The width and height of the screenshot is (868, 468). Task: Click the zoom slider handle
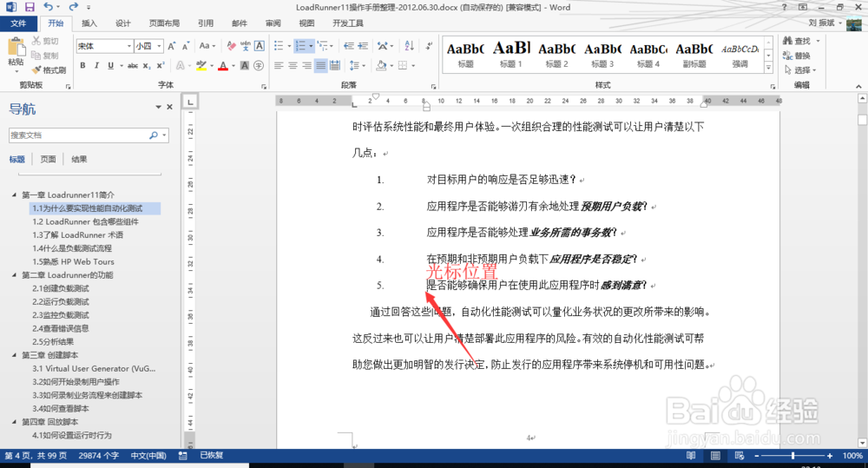point(793,455)
